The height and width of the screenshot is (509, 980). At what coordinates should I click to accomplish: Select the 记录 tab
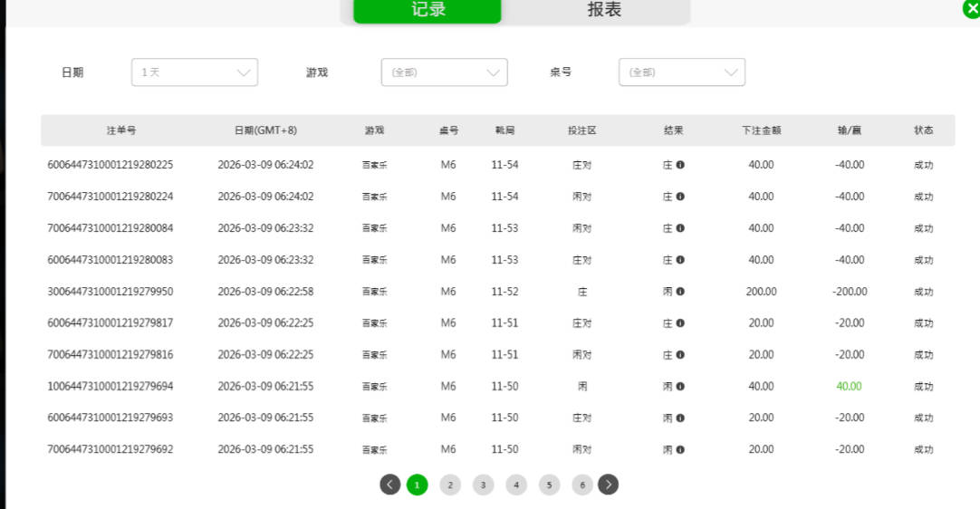point(428,10)
